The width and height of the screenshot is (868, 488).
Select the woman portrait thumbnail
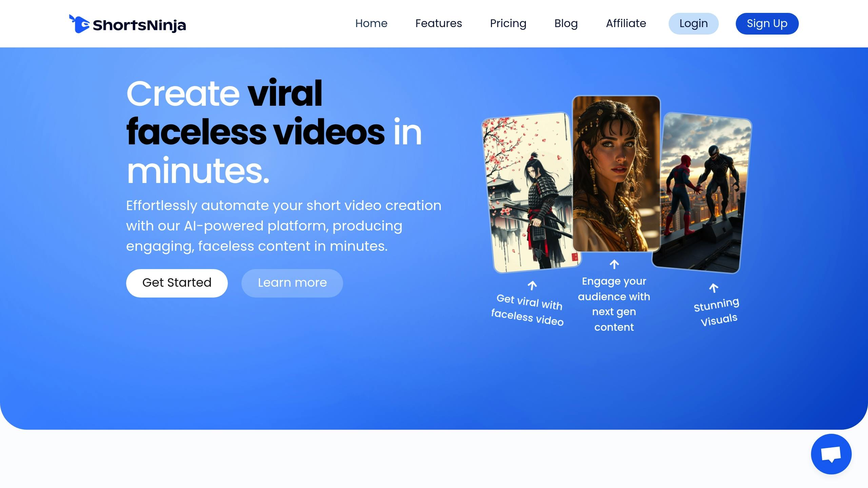click(x=616, y=174)
